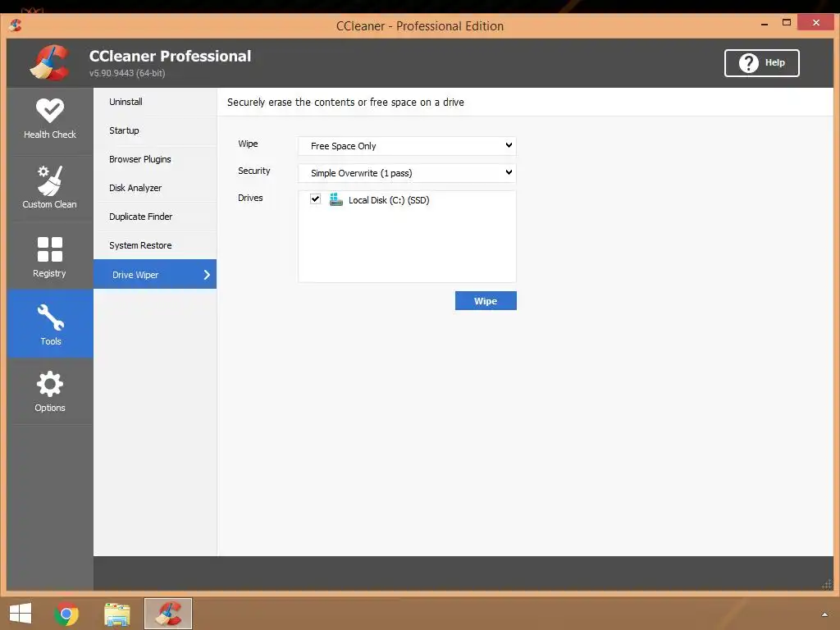This screenshot has width=840, height=630.
Task: Open the System Restore tool
Action: (x=155, y=245)
